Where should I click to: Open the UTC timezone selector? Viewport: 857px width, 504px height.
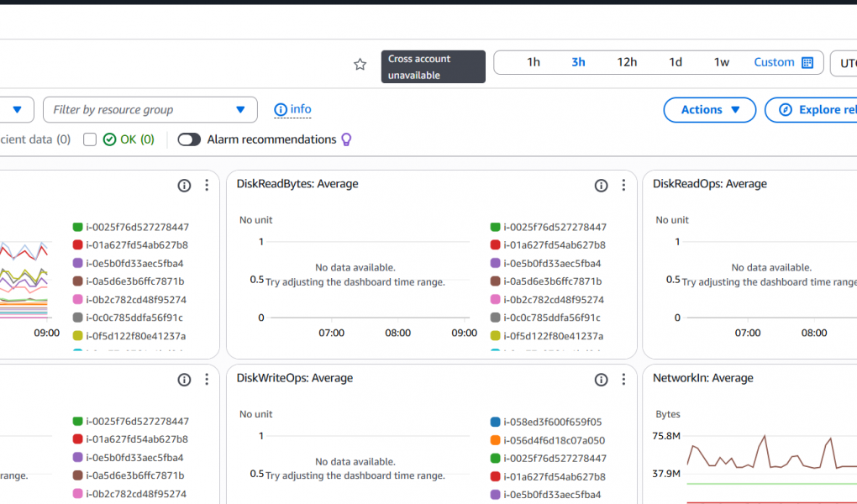(843, 63)
